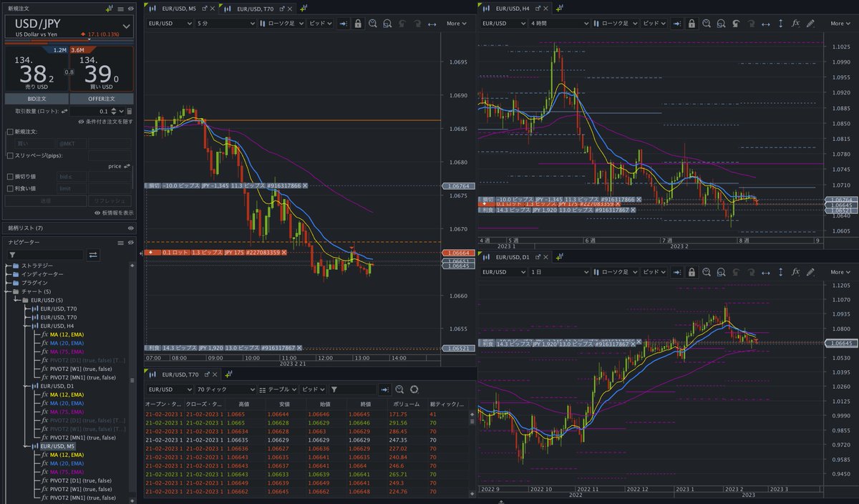859x504 pixels.
Task: Click refresh icon in T70 table toolbar
Action: (x=414, y=389)
